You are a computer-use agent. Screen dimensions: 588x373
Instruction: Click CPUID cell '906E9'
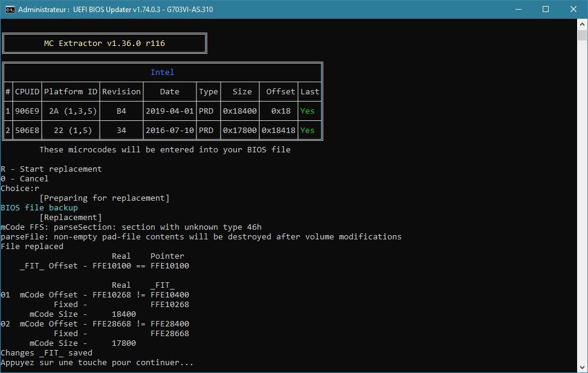coord(27,111)
